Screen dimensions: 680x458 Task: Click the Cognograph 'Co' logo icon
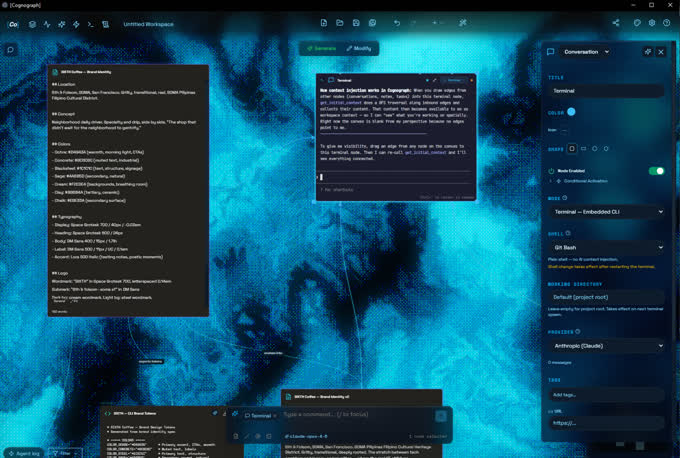point(13,24)
